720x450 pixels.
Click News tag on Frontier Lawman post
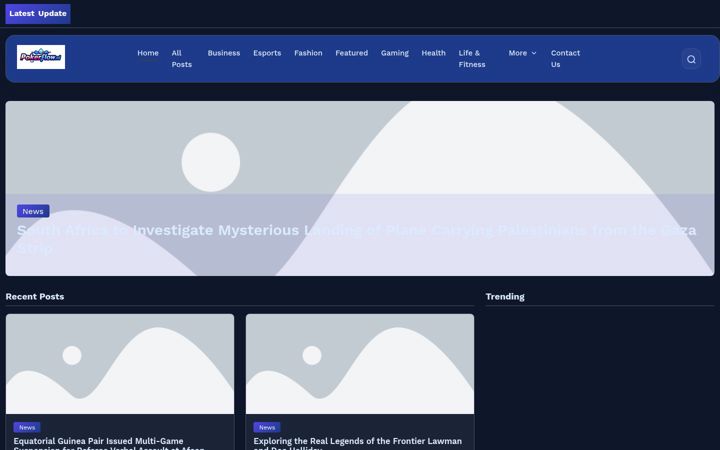[267, 428]
